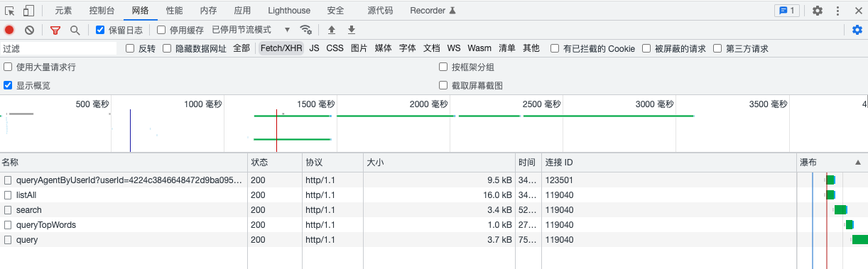The image size is (868, 269).
Task: Filter requests by CSS type
Action: pos(335,48)
